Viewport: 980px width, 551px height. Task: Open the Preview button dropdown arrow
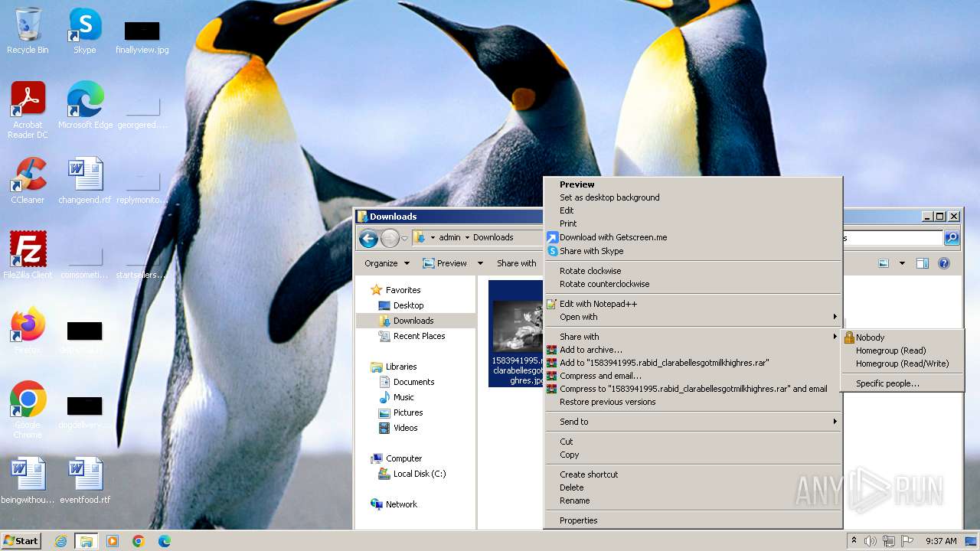click(480, 263)
